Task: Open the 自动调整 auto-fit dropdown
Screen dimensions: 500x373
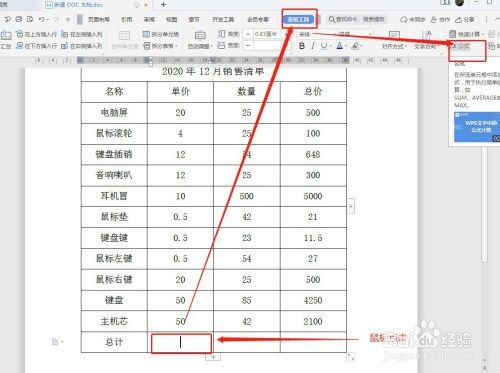Action: pyautogui.click(x=200, y=39)
